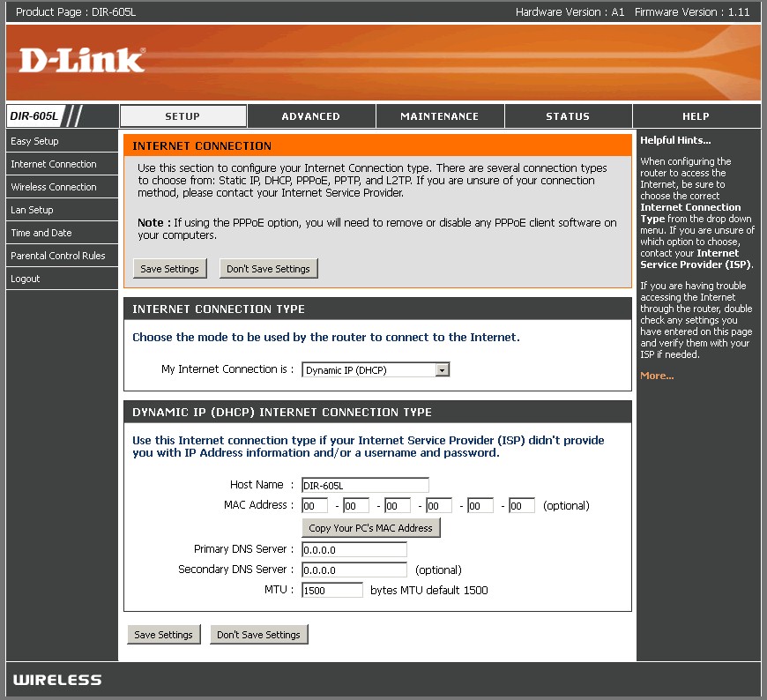Image resolution: width=767 pixels, height=700 pixels.
Task: Go to the STATUS tab
Action: [568, 116]
